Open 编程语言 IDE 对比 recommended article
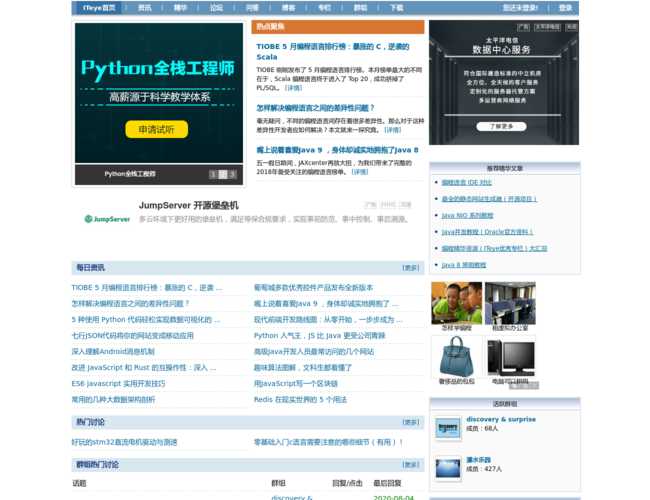 pos(467,182)
